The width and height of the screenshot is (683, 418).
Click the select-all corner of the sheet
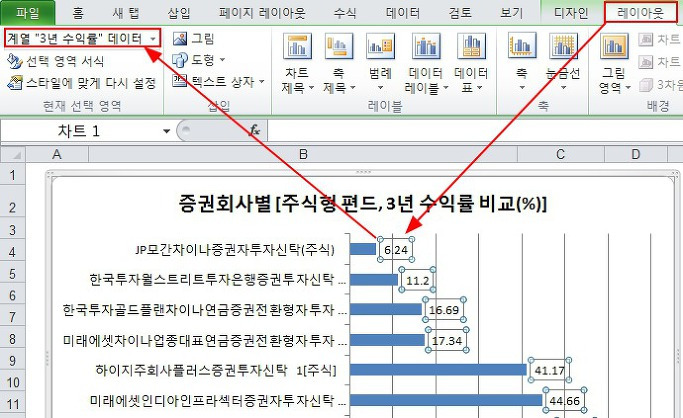pos(13,154)
